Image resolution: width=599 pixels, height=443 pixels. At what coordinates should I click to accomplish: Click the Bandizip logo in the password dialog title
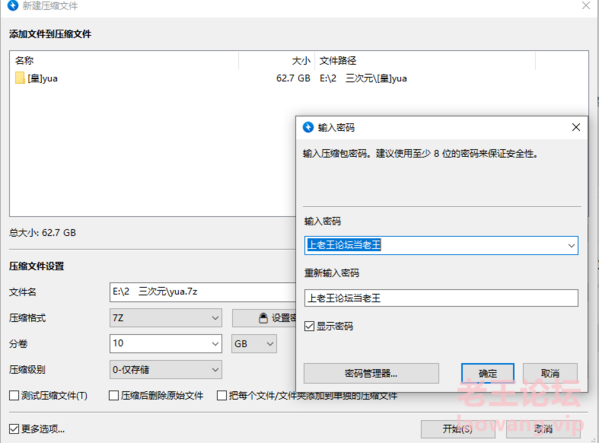[308, 127]
